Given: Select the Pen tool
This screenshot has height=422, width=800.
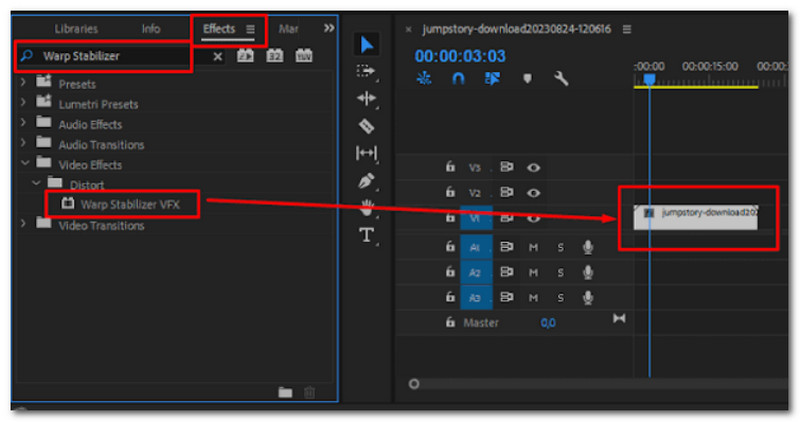Looking at the screenshot, I should tap(366, 181).
